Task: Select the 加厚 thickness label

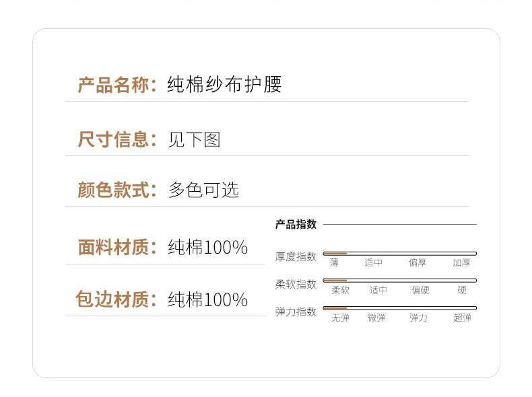Action: pyautogui.click(x=461, y=262)
